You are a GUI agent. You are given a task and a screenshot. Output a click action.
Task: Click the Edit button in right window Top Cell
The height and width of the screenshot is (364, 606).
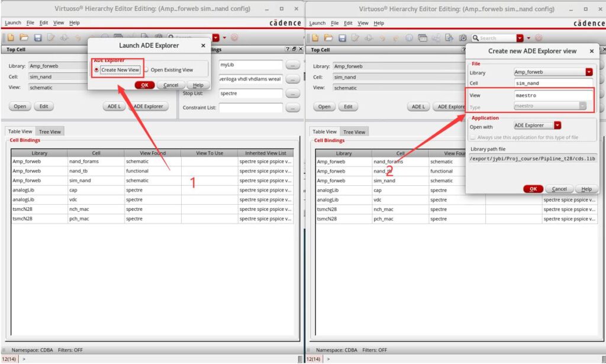(348, 107)
